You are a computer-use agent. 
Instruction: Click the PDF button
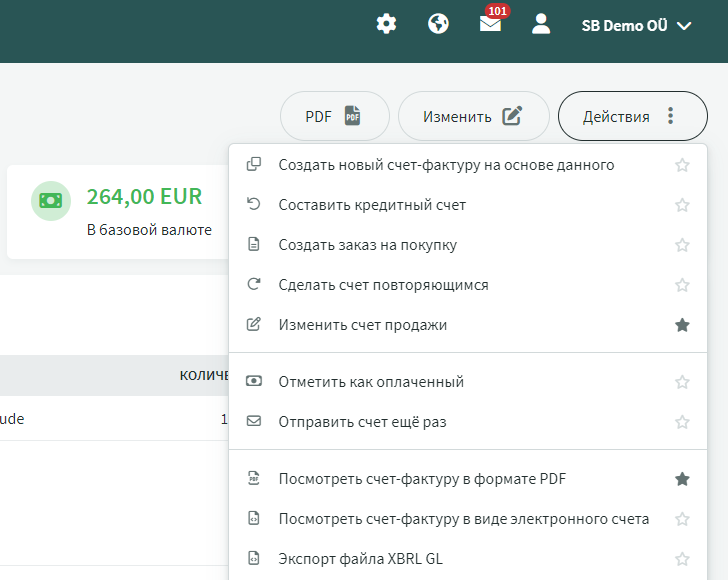coord(334,116)
